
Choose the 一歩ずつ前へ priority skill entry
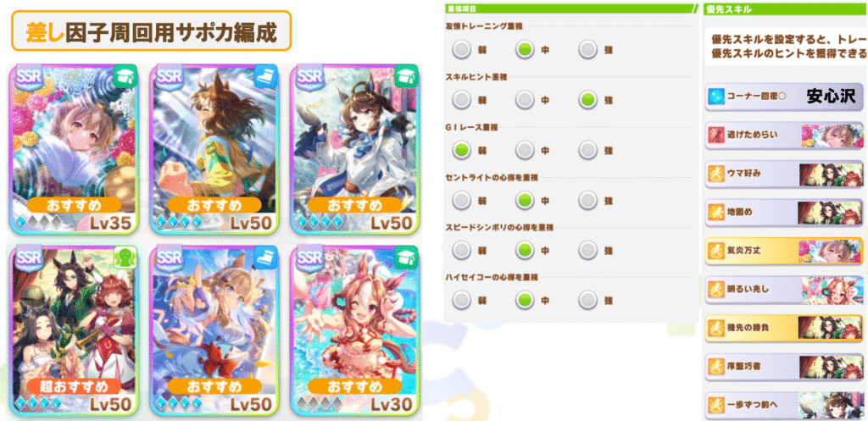tap(783, 405)
